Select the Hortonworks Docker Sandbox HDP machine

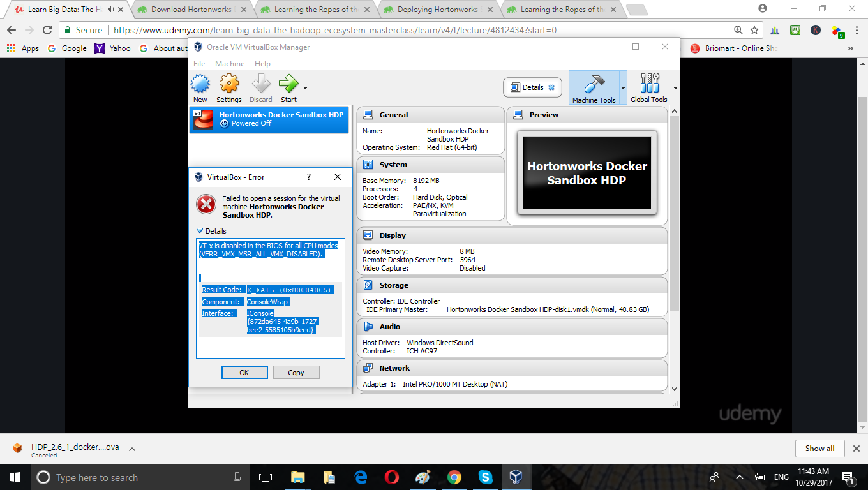(269, 119)
